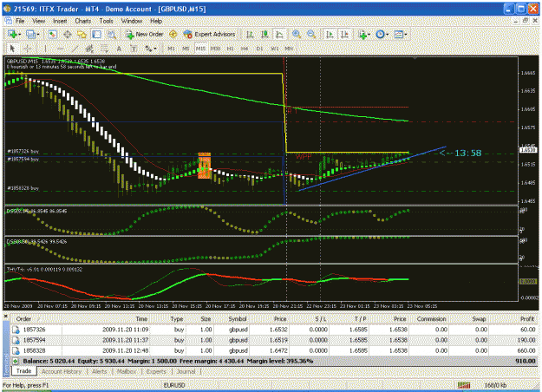
Task: Open the Help menu
Action: [156, 21]
